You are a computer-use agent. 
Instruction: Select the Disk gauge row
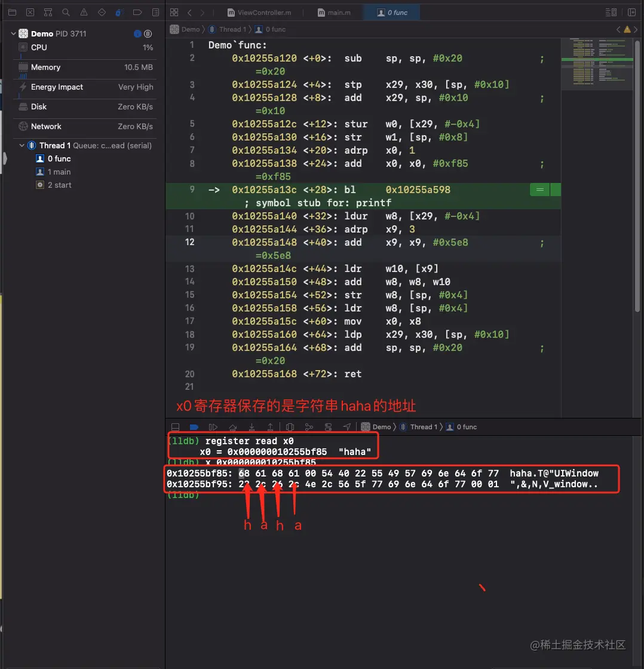(x=85, y=106)
